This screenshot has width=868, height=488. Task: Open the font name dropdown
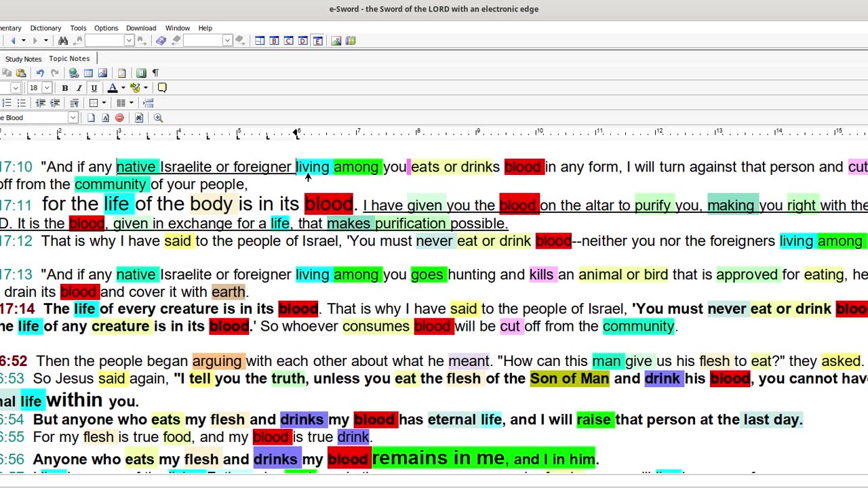pyautogui.click(x=16, y=88)
